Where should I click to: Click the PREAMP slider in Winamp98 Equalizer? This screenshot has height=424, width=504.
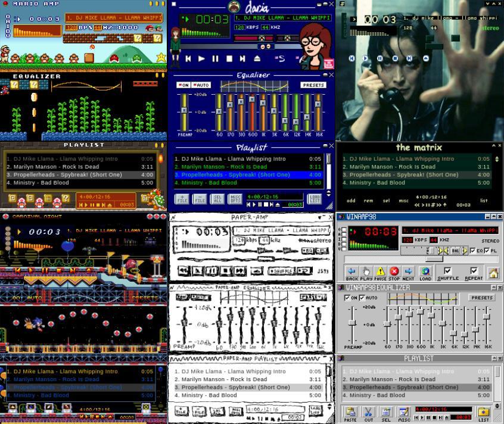(x=353, y=324)
